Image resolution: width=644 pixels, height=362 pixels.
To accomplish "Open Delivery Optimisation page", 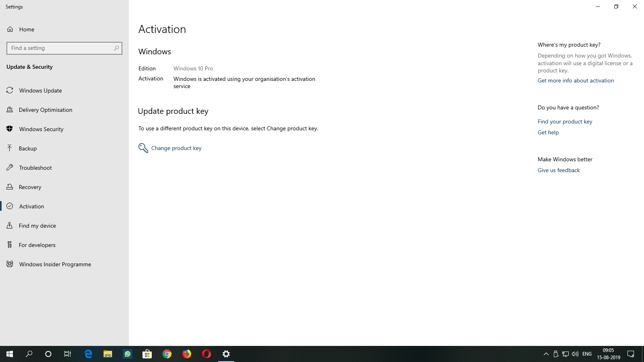I will (x=64, y=110).
